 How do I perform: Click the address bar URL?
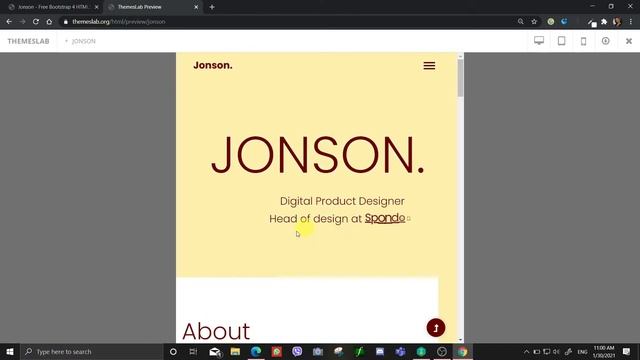pos(119,22)
